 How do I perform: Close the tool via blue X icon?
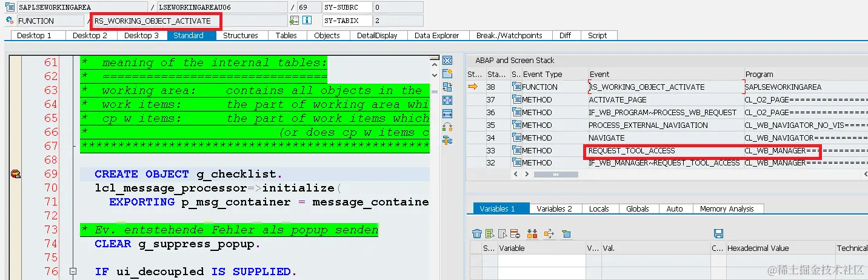[448, 61]
